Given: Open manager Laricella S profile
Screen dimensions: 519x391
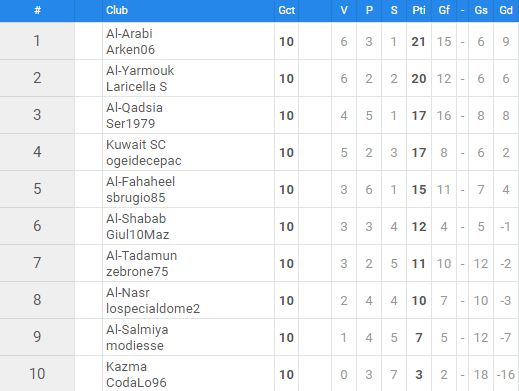Looking at the screenshot, I should tap(136, 87).
